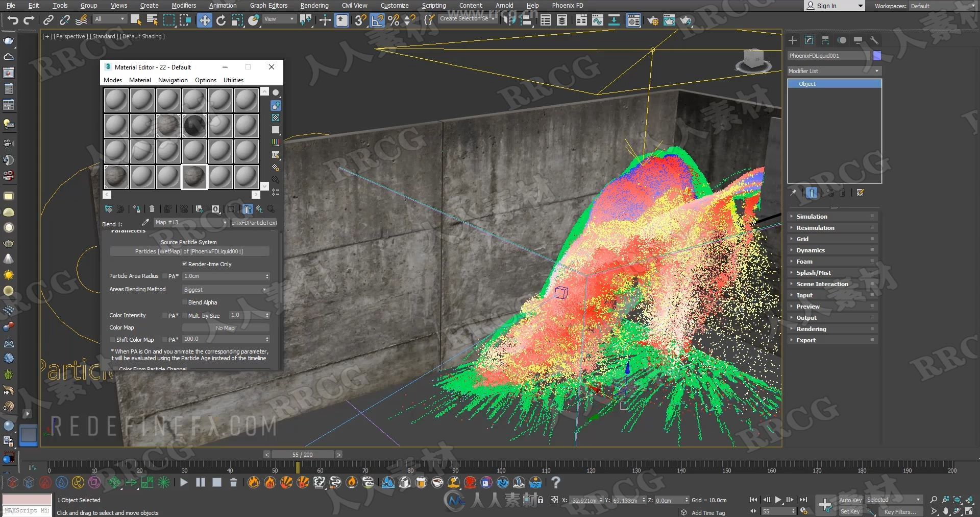The height and width of the screenshot is (517, 980).
Task: Click the 55 / 200 time slider
Action: coord(303,455)
